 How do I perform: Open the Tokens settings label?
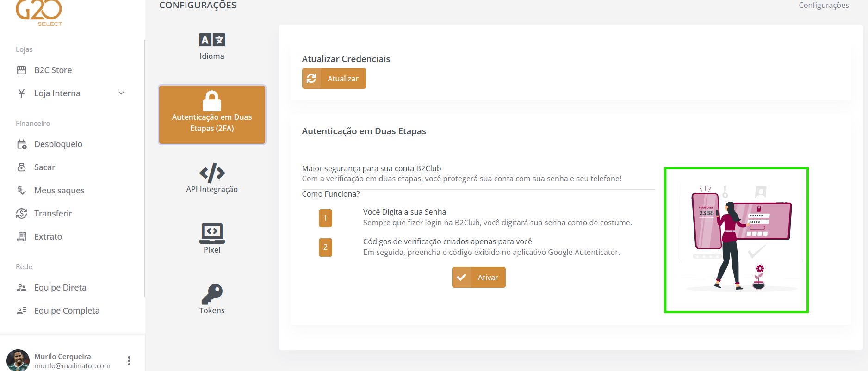pos(212,310)
